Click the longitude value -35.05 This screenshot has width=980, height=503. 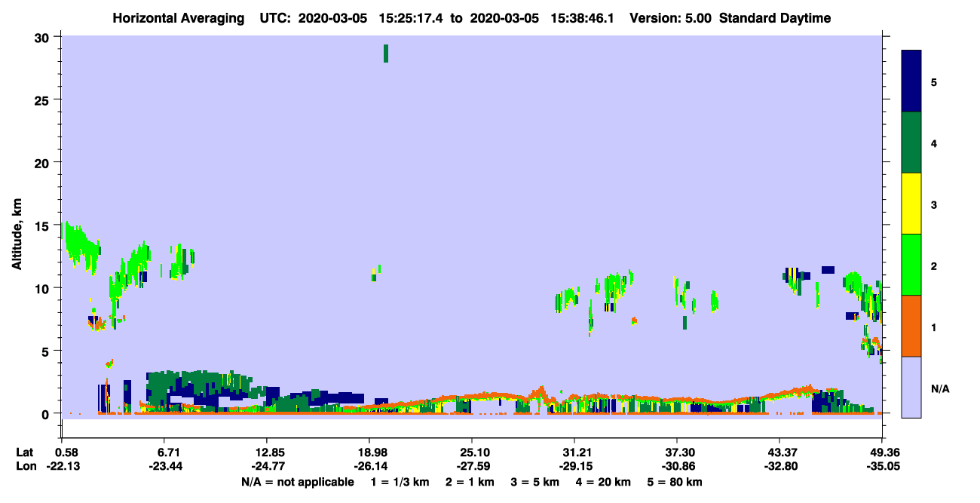882,466
